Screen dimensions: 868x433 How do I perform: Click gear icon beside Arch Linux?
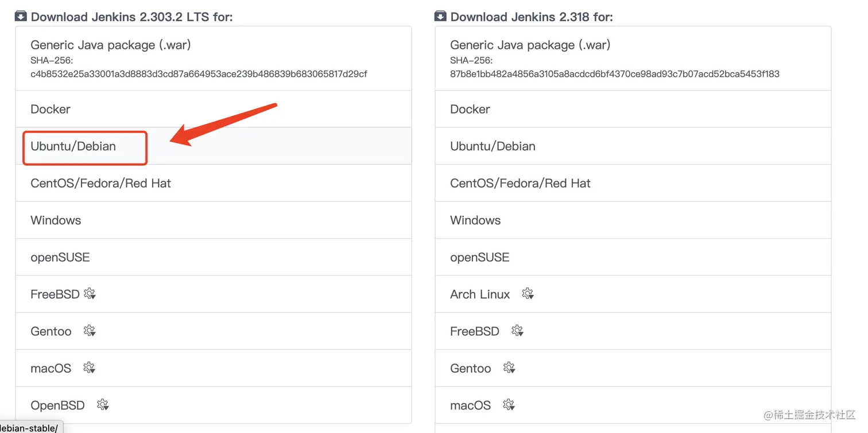pyautogui.click(x=528, y=294)
